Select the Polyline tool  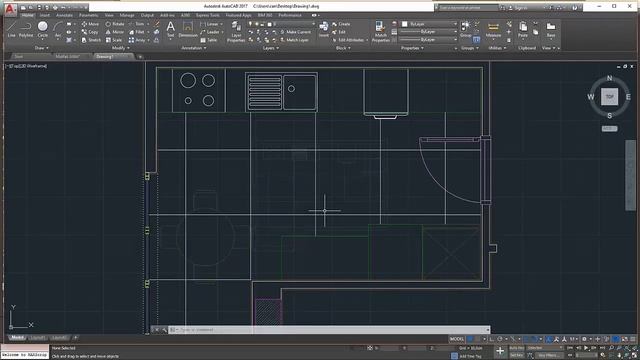pyautogui.click(x=26, y=29)
